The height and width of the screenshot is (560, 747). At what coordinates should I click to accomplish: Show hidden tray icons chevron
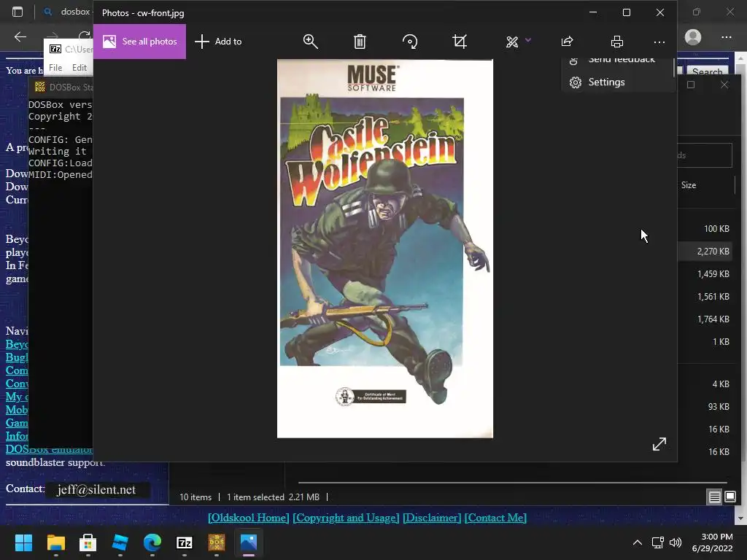638,542
